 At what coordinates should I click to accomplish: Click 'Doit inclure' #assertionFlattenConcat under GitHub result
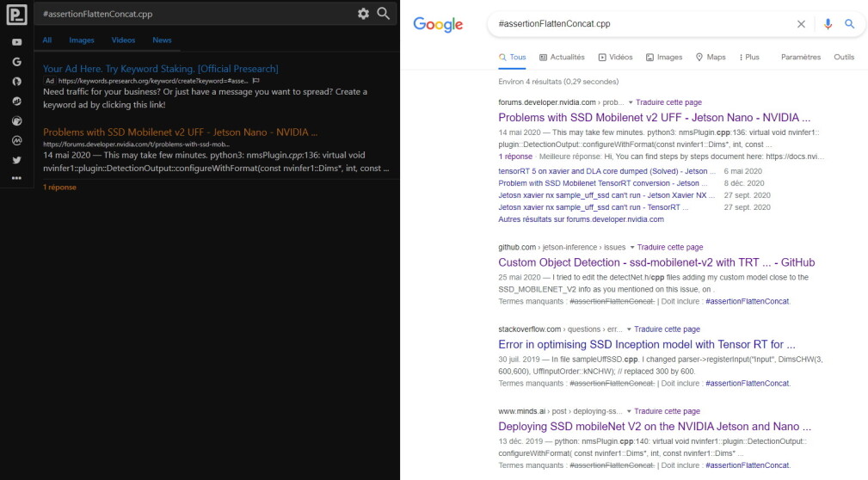pos(748,302)
